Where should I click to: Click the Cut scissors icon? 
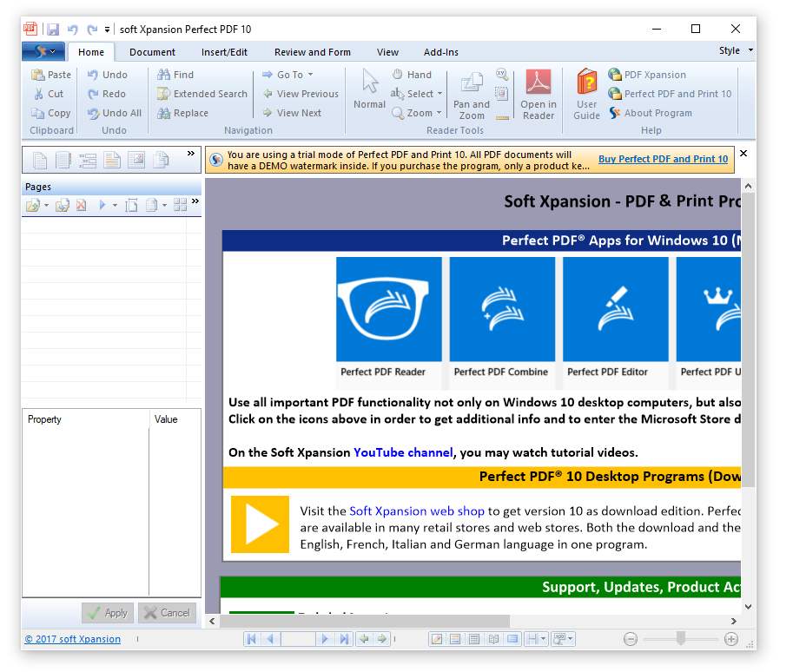38,94
